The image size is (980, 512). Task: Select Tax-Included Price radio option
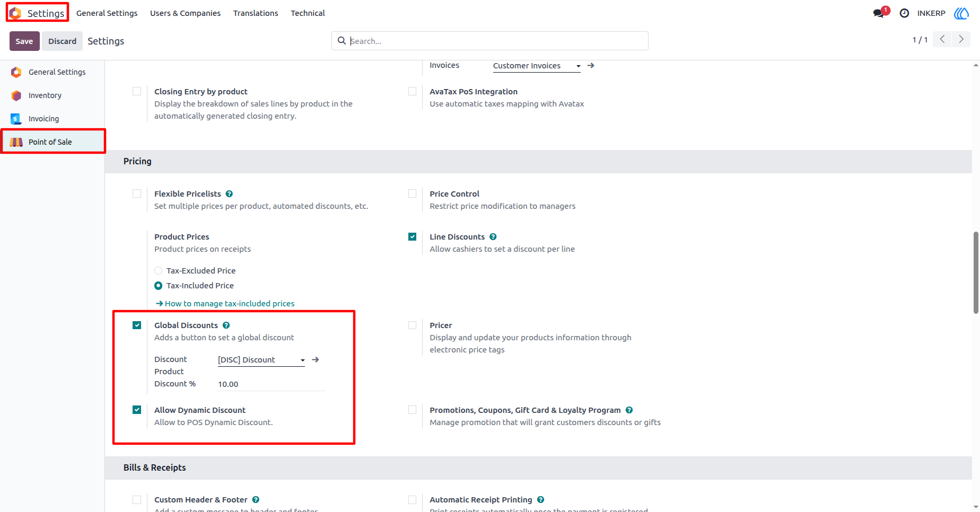click(x=158, y=286)
